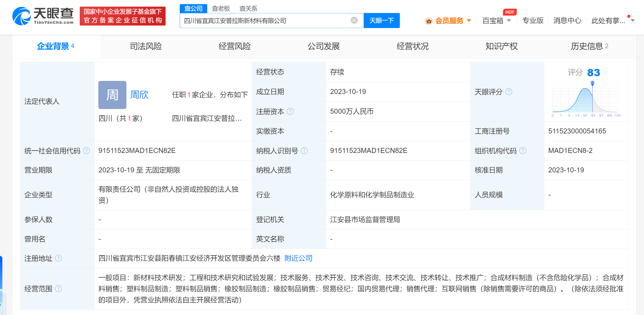644x315 pixels.
Task: Open the 司法风险 tab
Action: [146, 46]
